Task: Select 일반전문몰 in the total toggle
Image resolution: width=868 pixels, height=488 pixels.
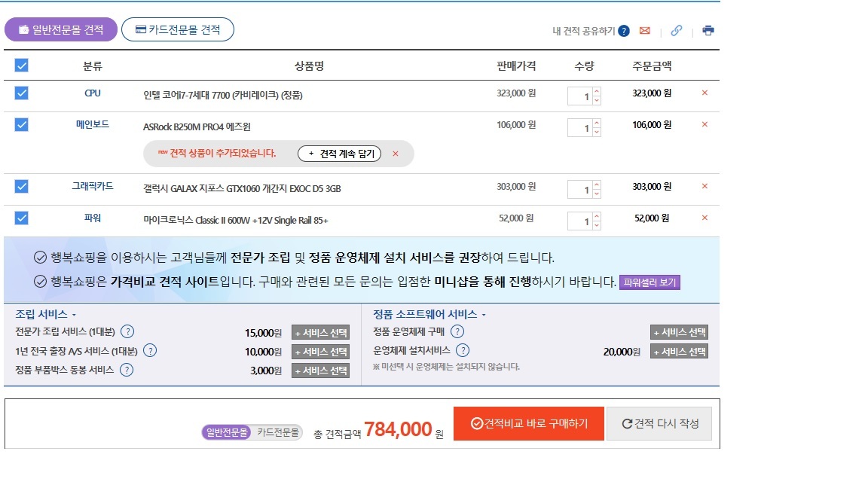Action: 227,432
